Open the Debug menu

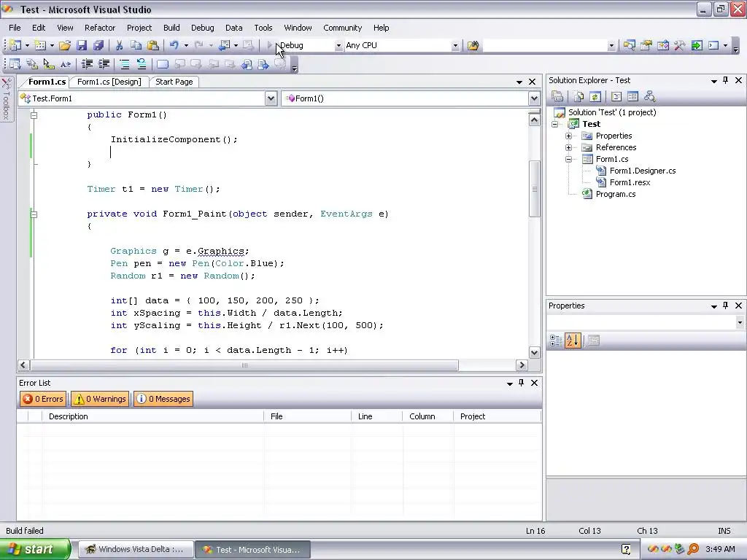[203, 28]
